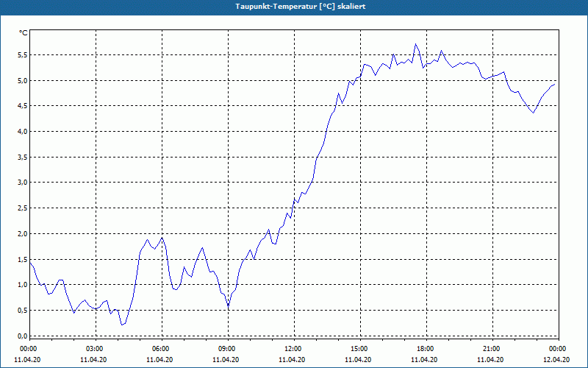This screenshot has height=368, width=588.
Task: Click the 1,5 y-axis label
Action: click(23, 259)
